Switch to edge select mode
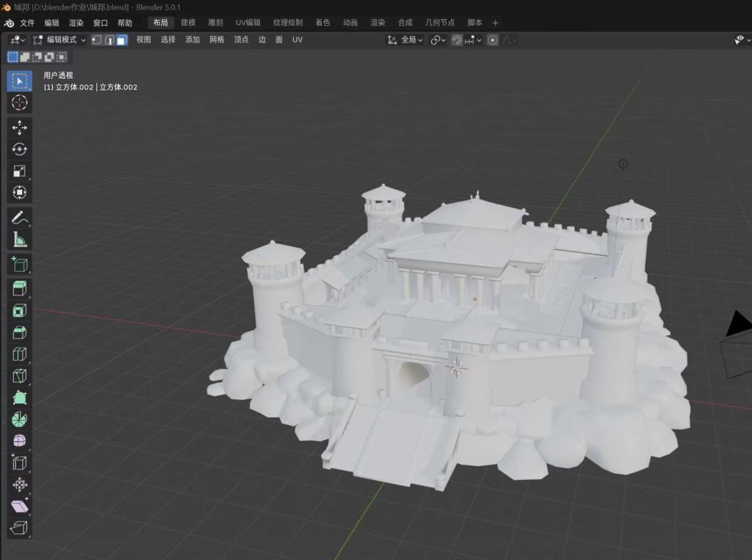This screenshot has height=560, width=752. [109, 40]
